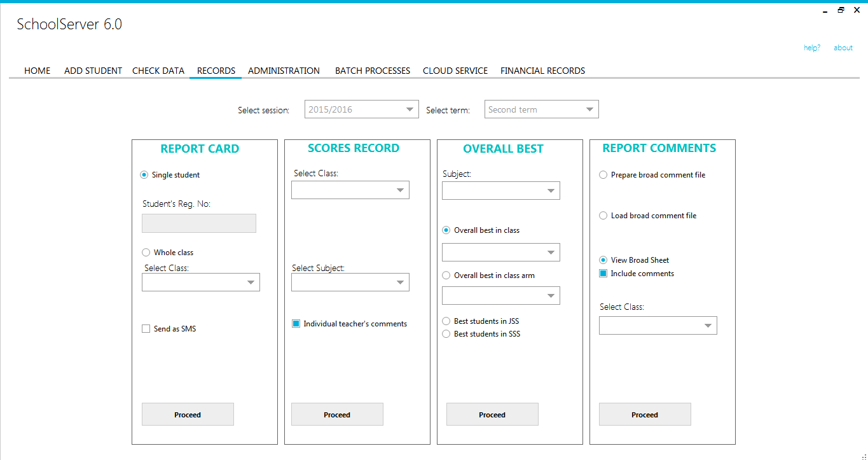868x460 pixels.
Task: Uncheck the Include comments option
Action: tap(602, 273)
